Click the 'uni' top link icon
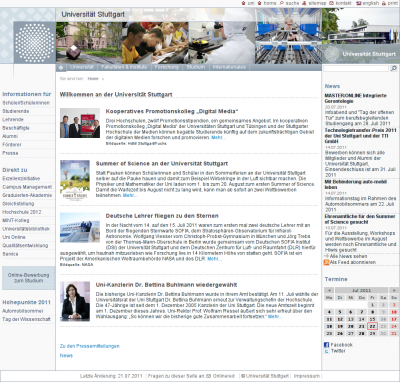Screen dimensions: 400x382 pyautogui.click(x=244, y=3)
